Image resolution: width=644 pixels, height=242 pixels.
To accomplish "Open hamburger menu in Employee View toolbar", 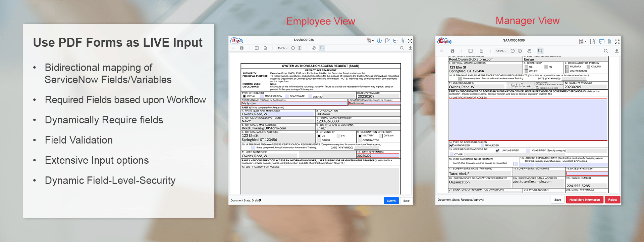I will tap(233, 48).
